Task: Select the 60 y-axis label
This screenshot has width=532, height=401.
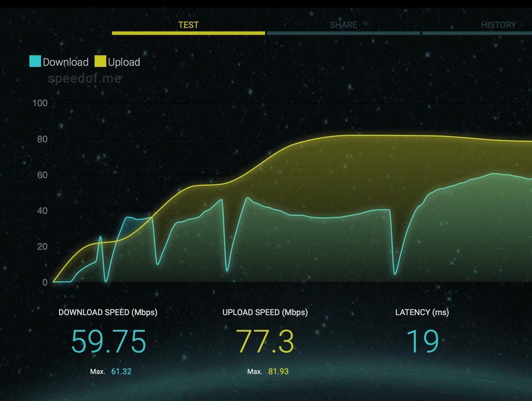Action: [x=42, y=175]
